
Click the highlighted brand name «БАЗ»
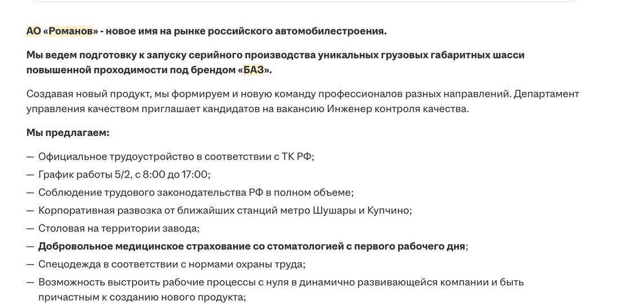click(253, 70)
